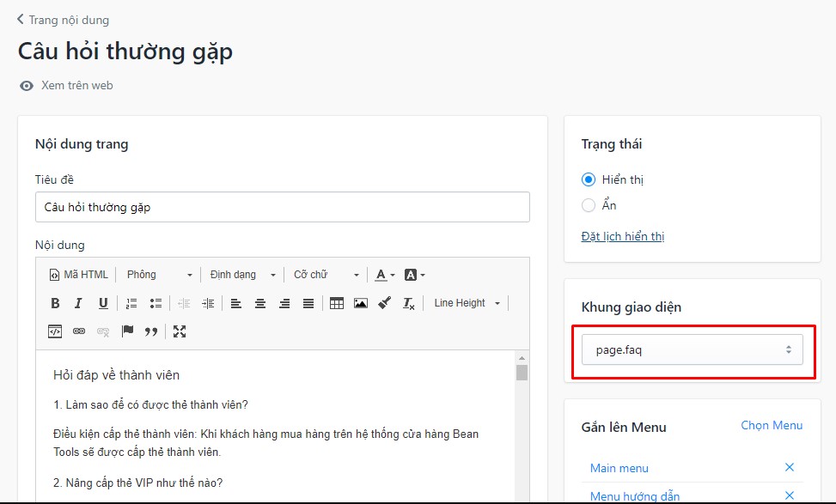
Task: Increase paragraph indent
Action: click(208, 303)
